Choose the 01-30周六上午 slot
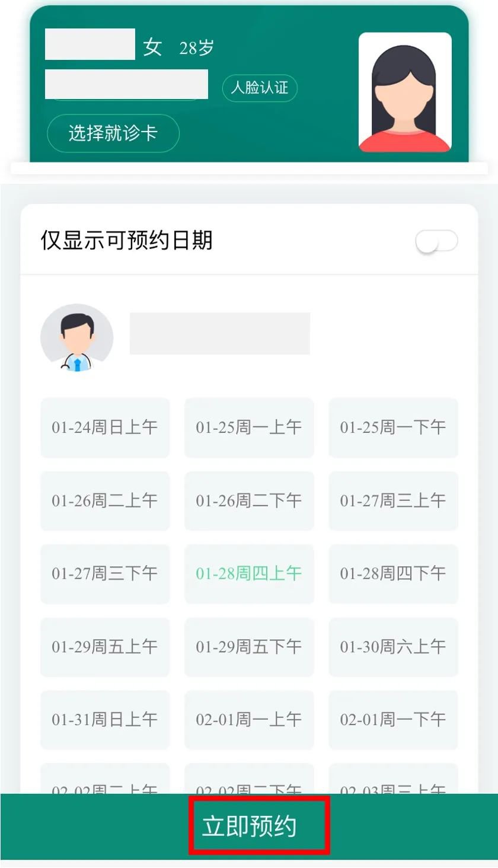 393,647
